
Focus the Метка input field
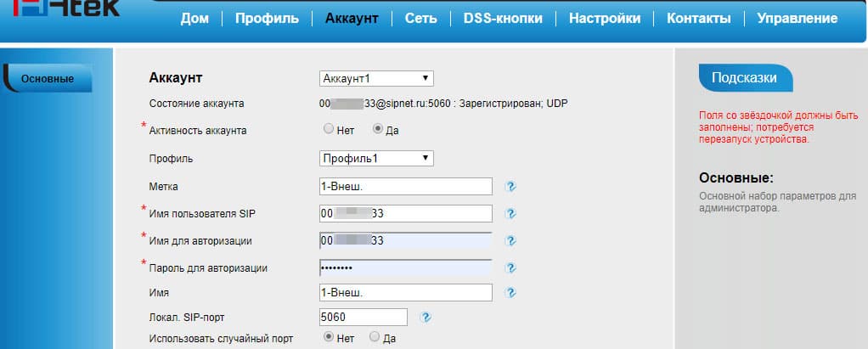[406, 187]
